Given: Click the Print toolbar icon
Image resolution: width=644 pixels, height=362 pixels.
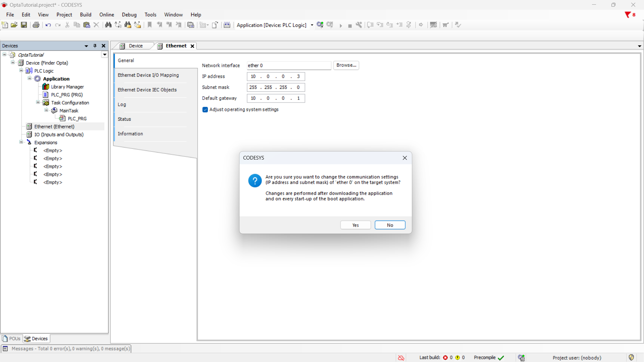Looking at the screenshot, I should [36, 25].
